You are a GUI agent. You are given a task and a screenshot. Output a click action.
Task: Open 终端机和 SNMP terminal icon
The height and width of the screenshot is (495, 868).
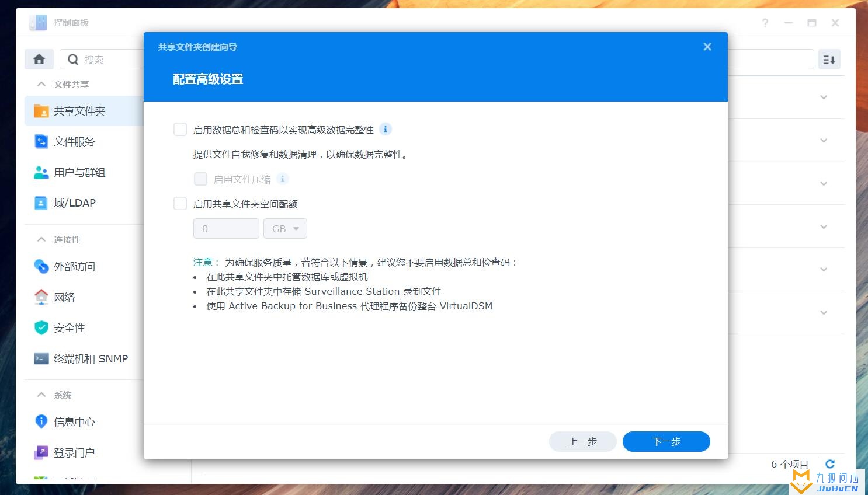41,358
